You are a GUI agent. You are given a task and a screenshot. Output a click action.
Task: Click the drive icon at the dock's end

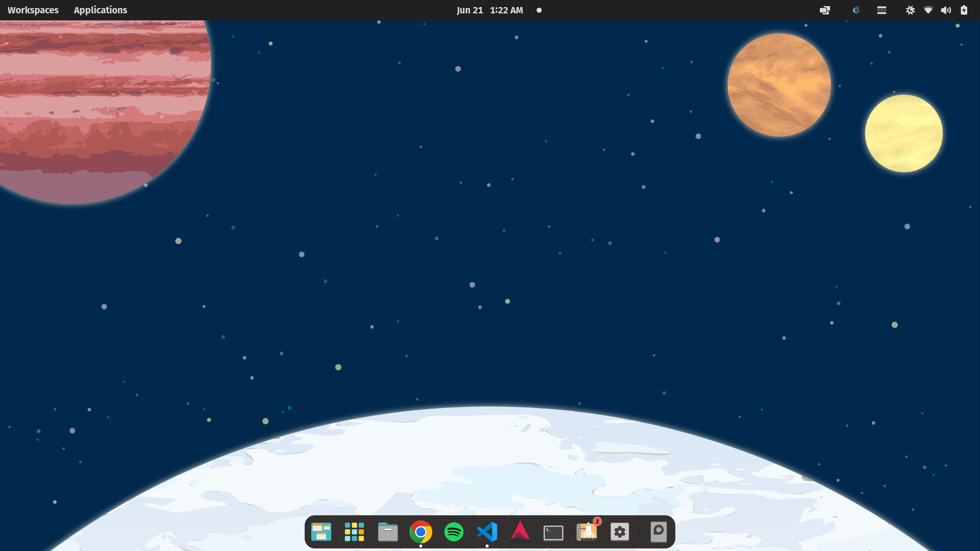point(658,532)
